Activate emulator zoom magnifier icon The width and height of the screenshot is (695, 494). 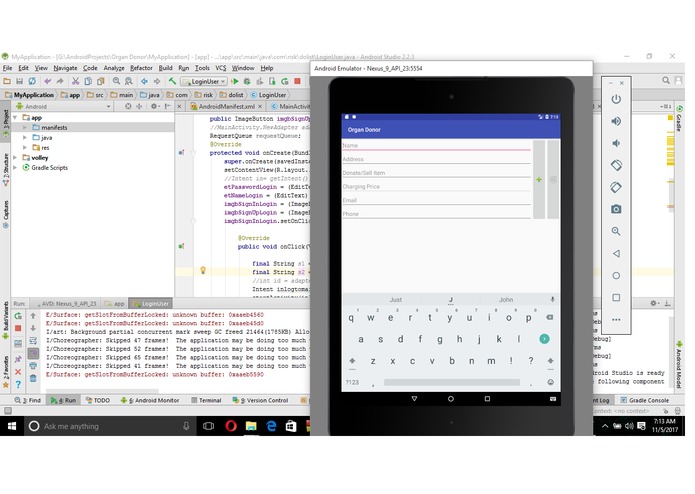616,231
